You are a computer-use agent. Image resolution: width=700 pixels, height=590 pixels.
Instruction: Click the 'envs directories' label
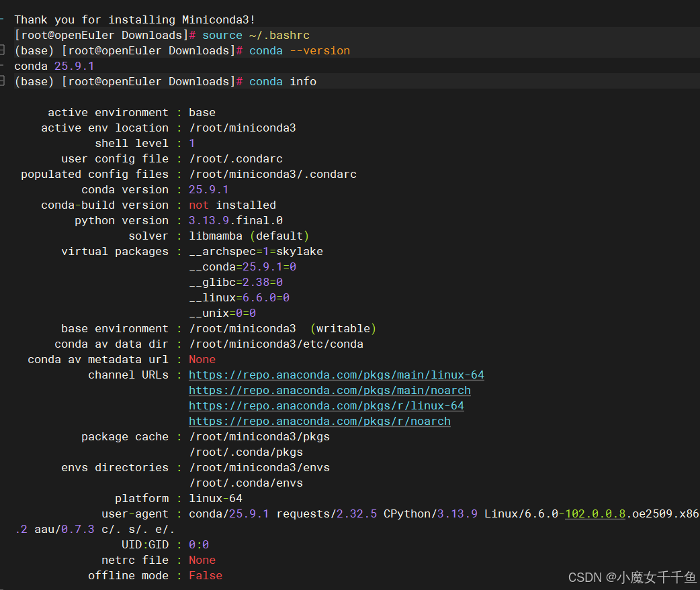[x=115, y=467]
